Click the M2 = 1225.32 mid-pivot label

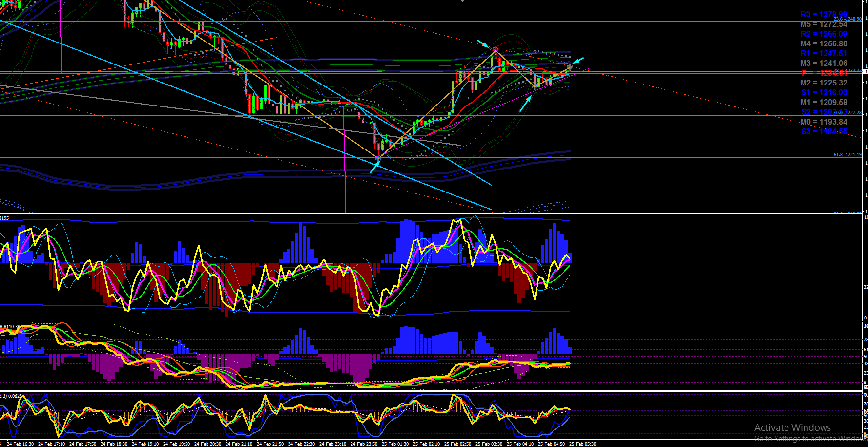coord(824,83)
